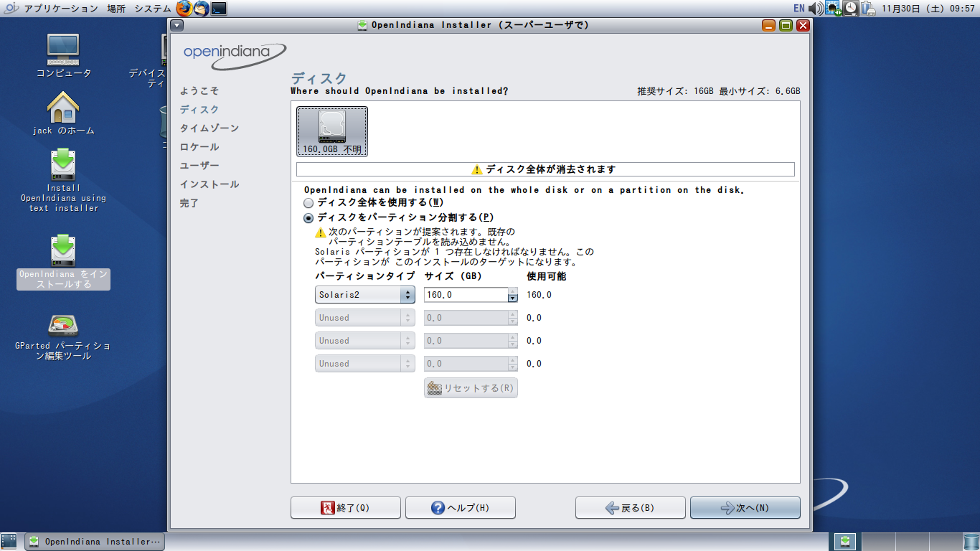Screen dimensions: 980x551
Task: Click the 完了 step in sidebar
Action: [x=189, y=203]
